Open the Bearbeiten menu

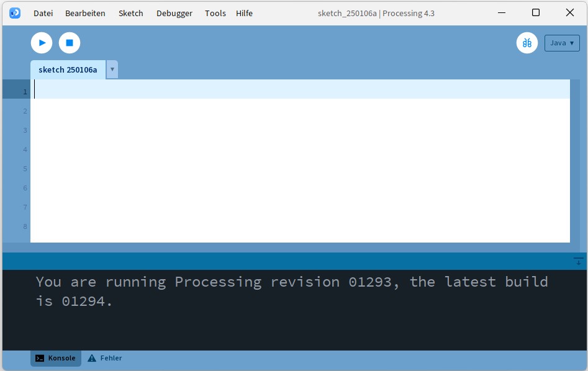click(85, 13)
